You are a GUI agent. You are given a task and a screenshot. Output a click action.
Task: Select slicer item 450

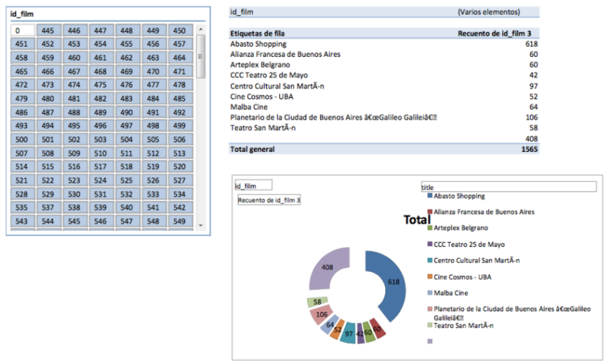180,30
